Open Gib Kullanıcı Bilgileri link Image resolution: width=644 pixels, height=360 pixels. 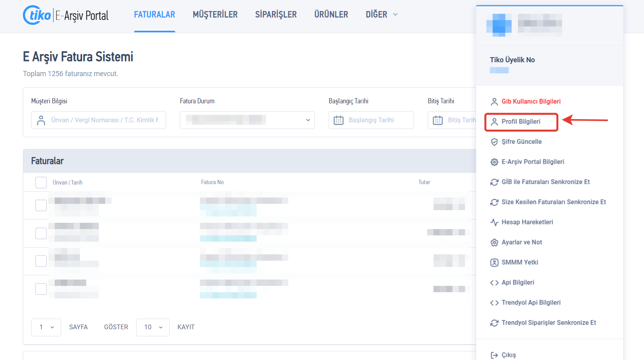(531, 102)
